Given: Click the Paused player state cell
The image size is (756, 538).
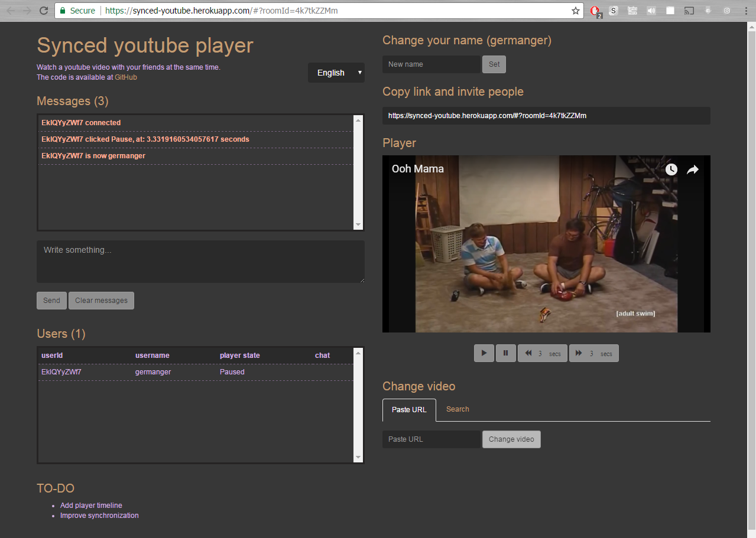Looking at the screenshot, I should 232,372.
